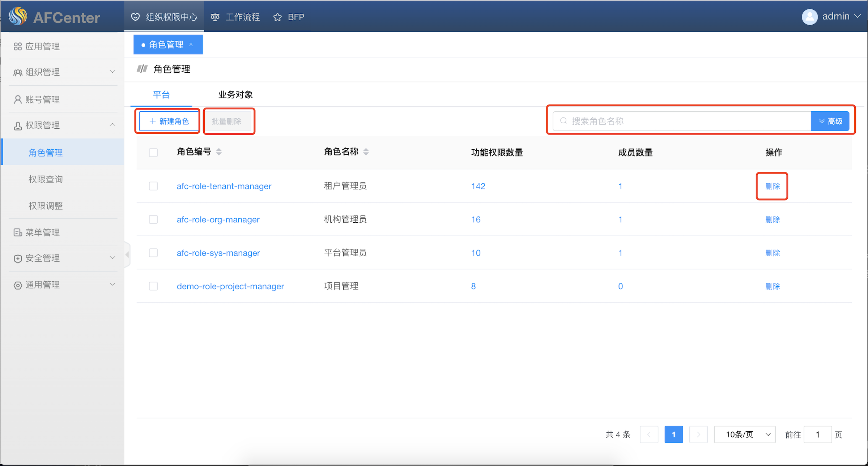Screen dimensions: 868x466
Task: Click the sort arrows next to 角色名称
Action: pos(366,152)
